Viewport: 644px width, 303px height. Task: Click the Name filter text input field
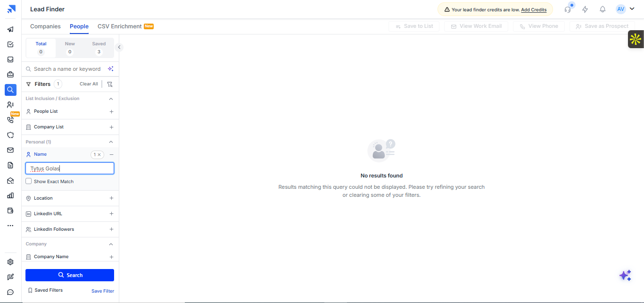(70, 168)
